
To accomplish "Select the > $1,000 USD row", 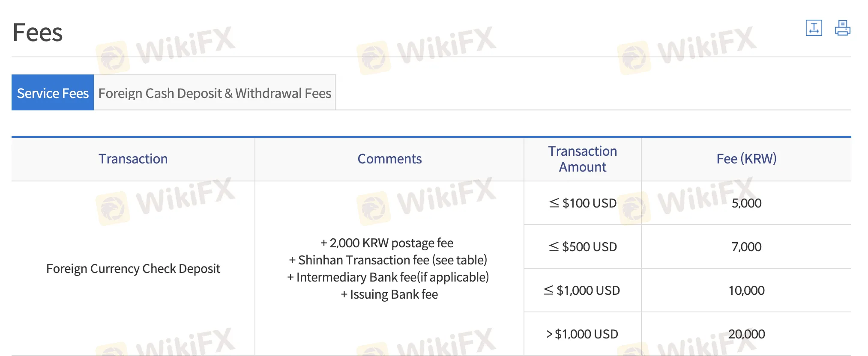I will click(582, 334).
